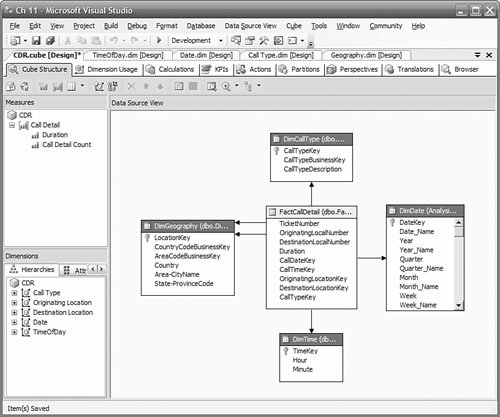
Task: Open the active document list dropdown
Action: click(x=478, y=55)
